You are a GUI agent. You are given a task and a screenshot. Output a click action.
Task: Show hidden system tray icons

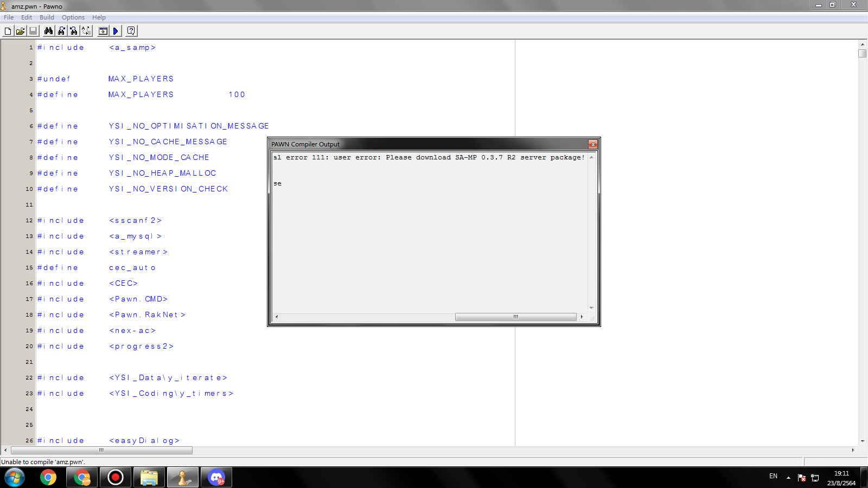click(788, 478)
